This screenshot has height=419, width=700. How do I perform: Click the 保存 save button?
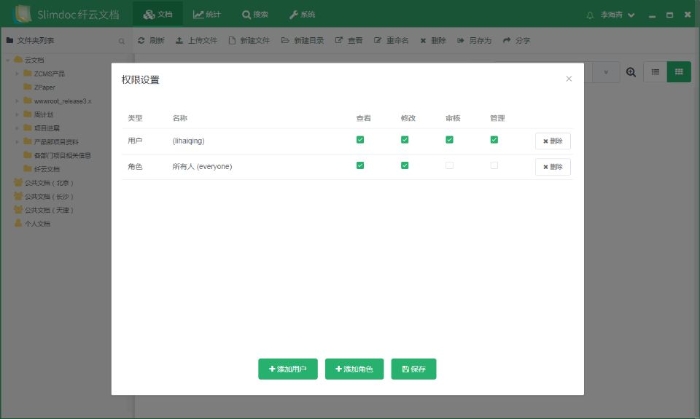tap(414, 369)
